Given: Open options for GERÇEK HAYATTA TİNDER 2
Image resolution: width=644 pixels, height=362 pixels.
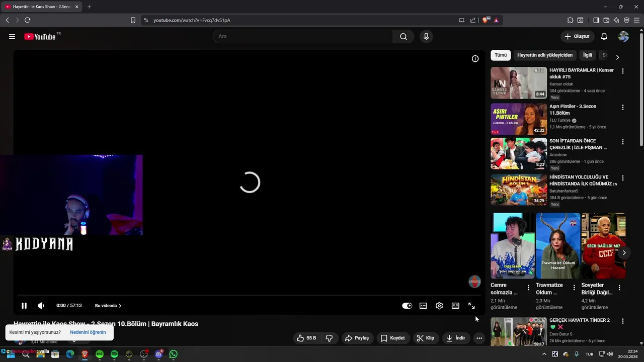Looking at the screenshot, I should pyautogui.click(x=623, y=321).
